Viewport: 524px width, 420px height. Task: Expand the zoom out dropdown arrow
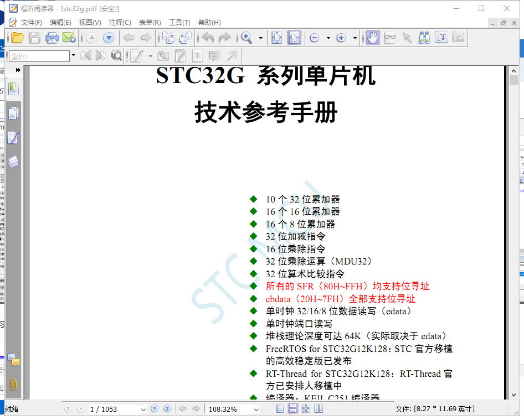click(x=328, y=38)
